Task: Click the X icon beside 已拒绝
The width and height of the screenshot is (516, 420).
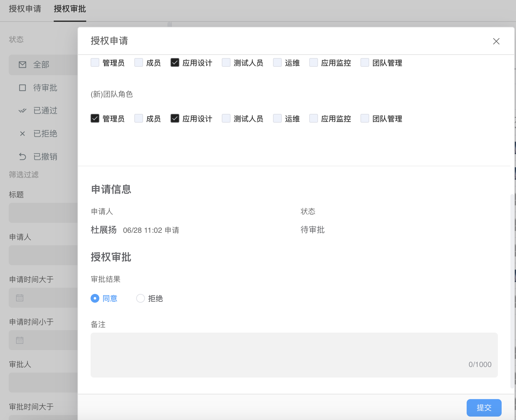Action: [22, 134]
